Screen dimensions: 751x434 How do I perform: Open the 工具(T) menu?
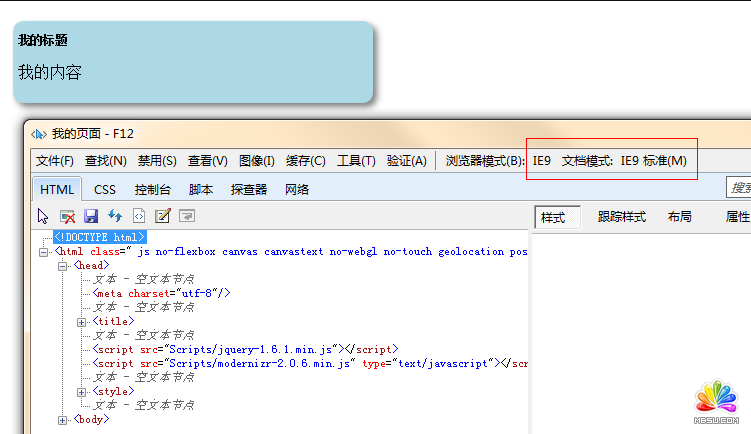click(356, 161)
